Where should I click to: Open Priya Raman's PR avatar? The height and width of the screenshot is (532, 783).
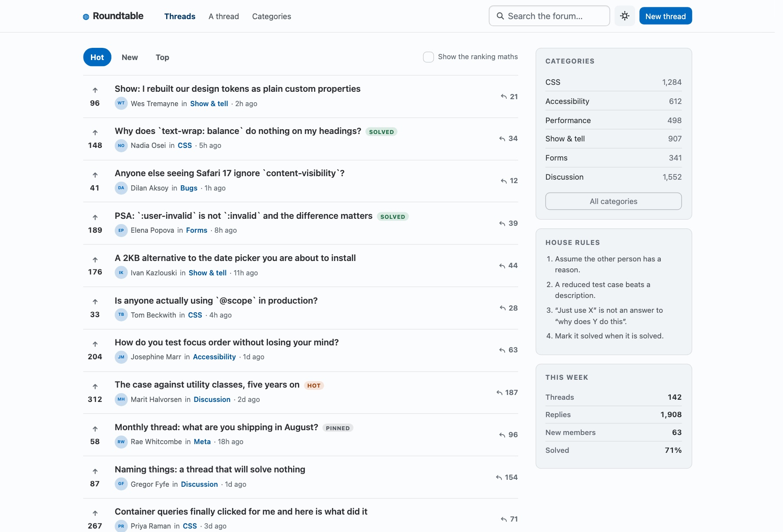(x=121, y=526)
